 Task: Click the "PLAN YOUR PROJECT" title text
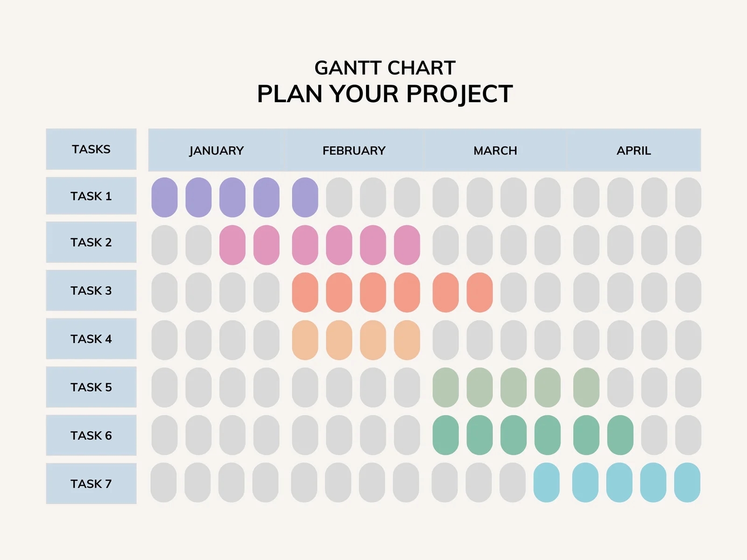pos(385,94)
